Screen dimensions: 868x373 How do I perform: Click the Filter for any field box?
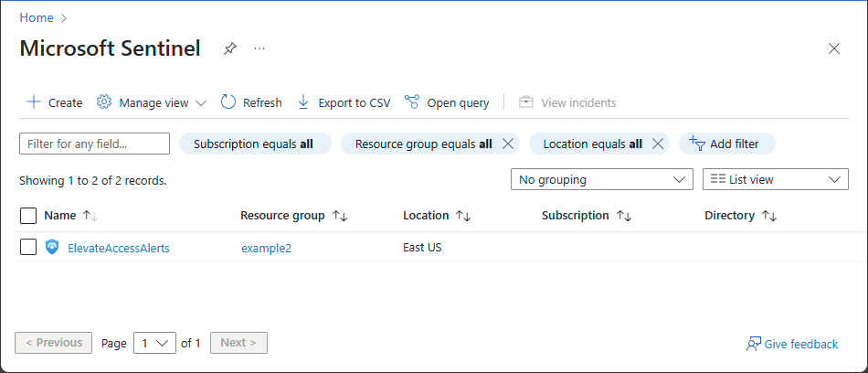click(94, 144)
